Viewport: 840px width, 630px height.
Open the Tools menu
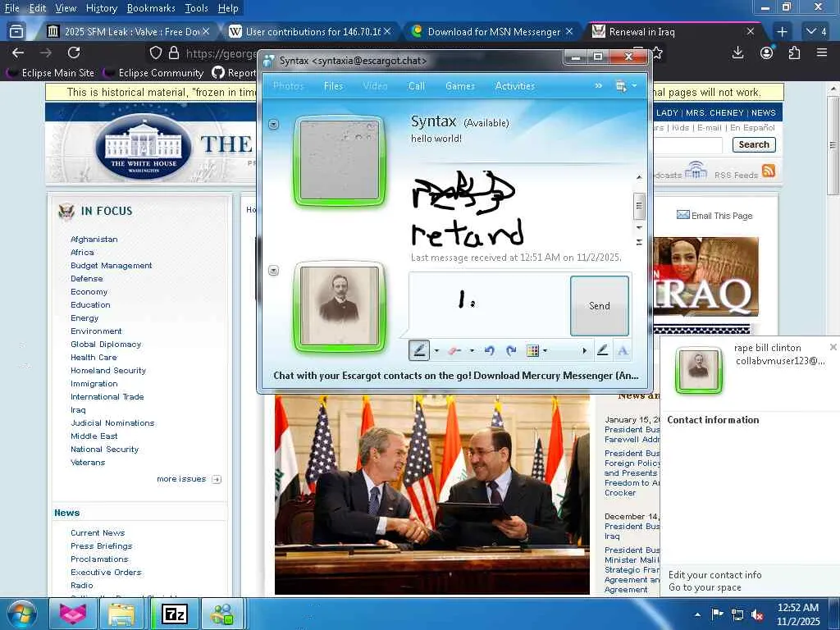tap(196, 8)
